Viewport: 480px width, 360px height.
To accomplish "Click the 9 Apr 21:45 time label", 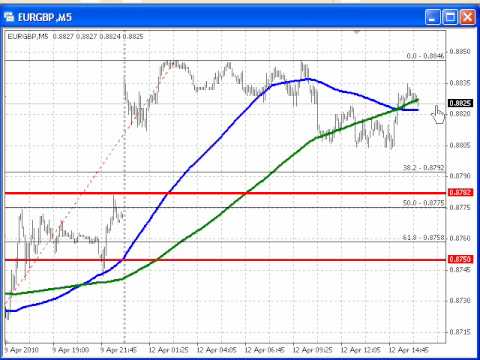I will tap(119, 350).
